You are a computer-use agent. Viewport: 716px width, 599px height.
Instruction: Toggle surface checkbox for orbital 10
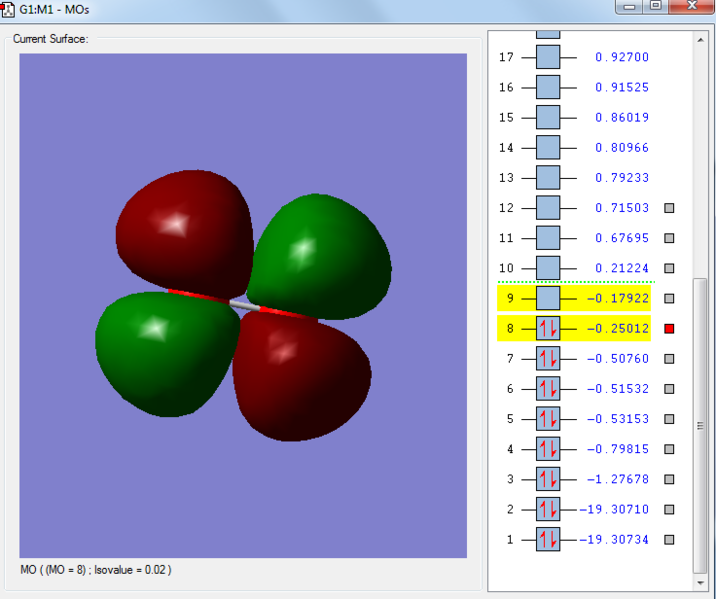(x=669, y=268)
